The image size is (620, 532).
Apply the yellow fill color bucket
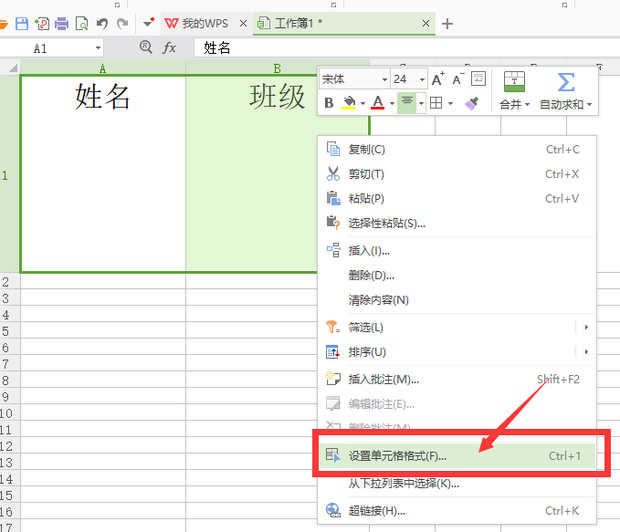click(x=349, y=103)
